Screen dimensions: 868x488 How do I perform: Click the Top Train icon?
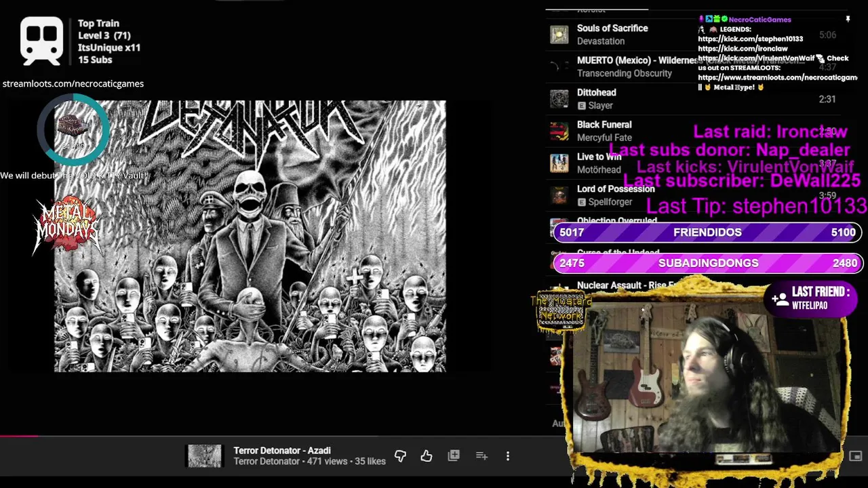(41, 41)
